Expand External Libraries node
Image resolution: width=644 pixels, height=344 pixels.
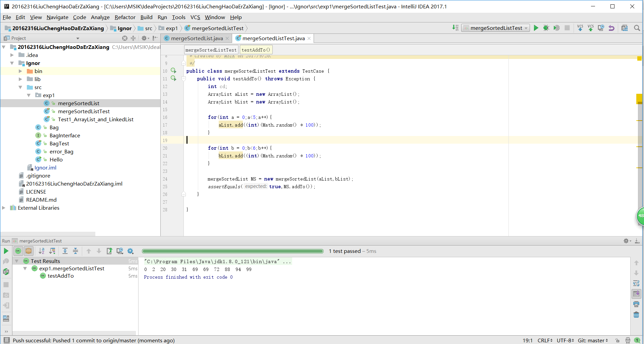coord(4,208)
